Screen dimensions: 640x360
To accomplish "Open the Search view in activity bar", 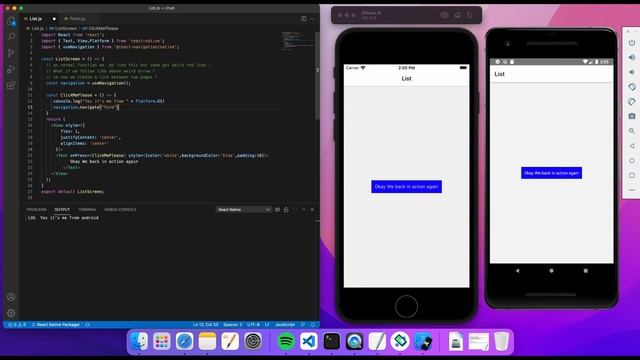I will 11,37.
